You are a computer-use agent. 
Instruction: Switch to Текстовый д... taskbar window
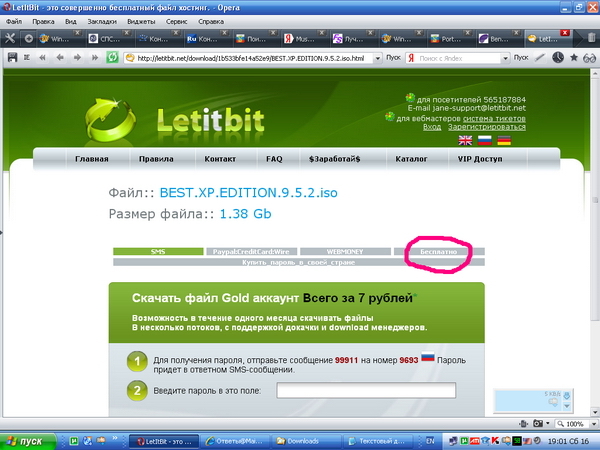(378, 441)
